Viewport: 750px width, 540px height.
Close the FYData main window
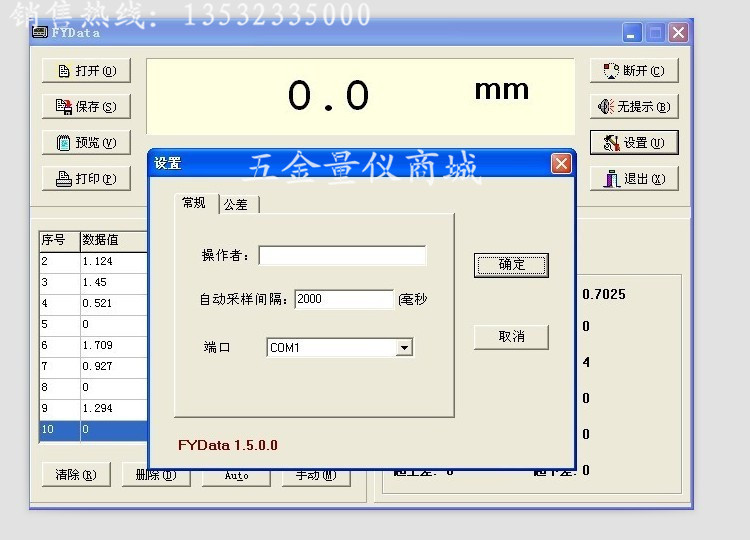(x=678, y=33)
